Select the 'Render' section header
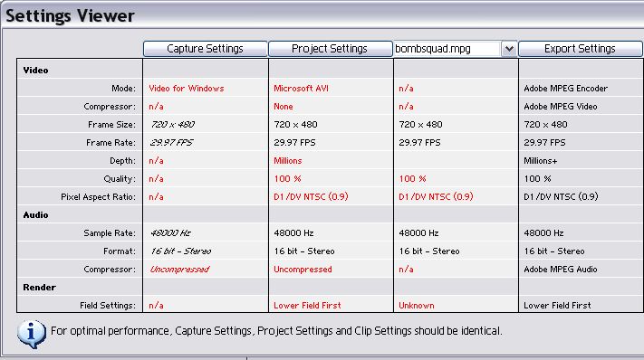644x360 pixels. (40, 288)
